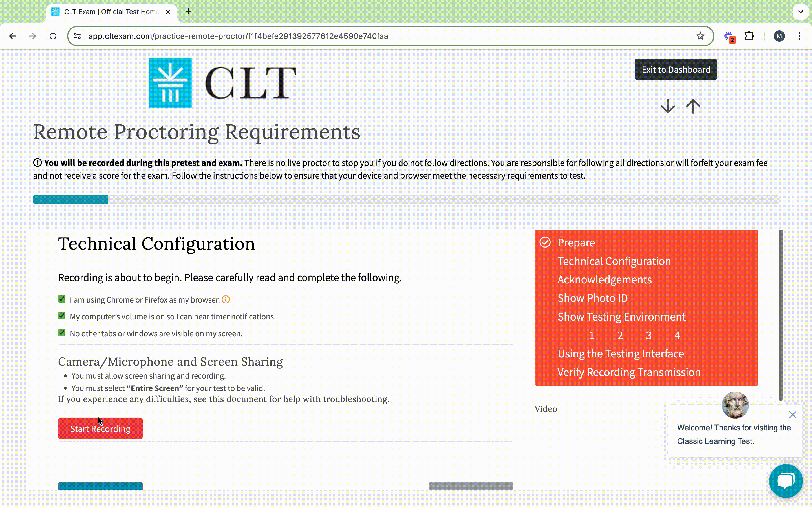Click the Exit to Dashboard button

[676, 69]
